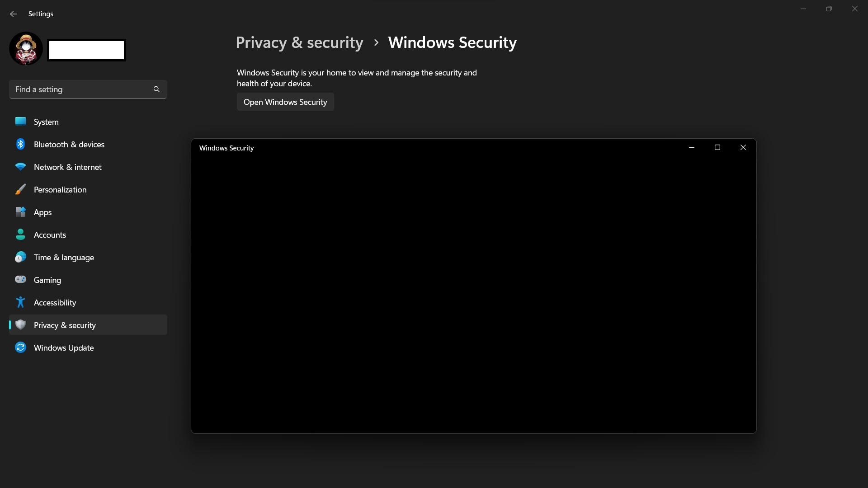Click the Personalization settings icon
Viewport: 868px width, 488px height.
[x=20, y=189]
